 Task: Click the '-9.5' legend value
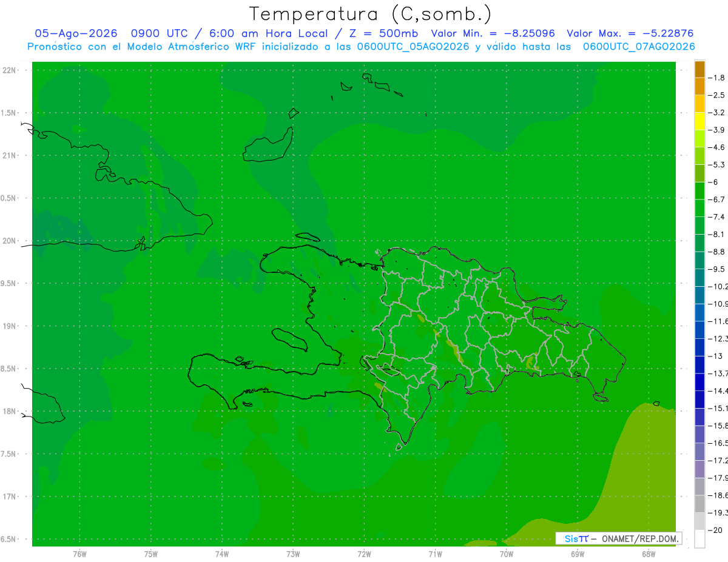[717, 269]
